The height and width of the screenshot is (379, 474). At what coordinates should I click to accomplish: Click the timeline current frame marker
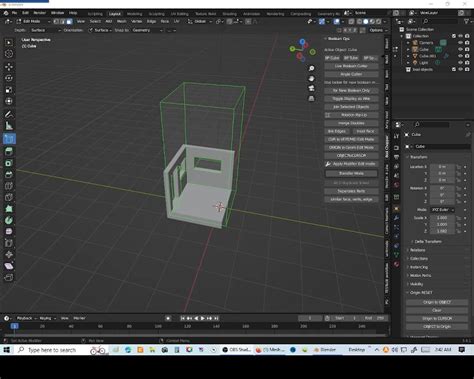tap(14, 326)
